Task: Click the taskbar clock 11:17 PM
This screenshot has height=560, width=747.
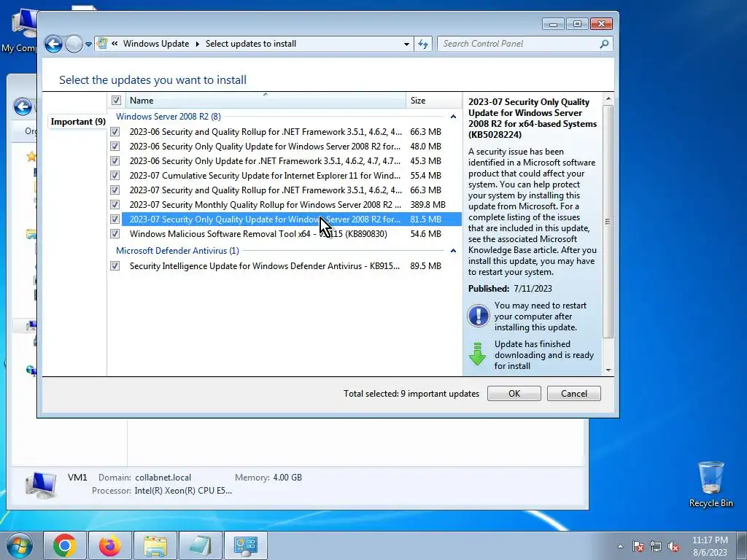Action: pos(710,546)
